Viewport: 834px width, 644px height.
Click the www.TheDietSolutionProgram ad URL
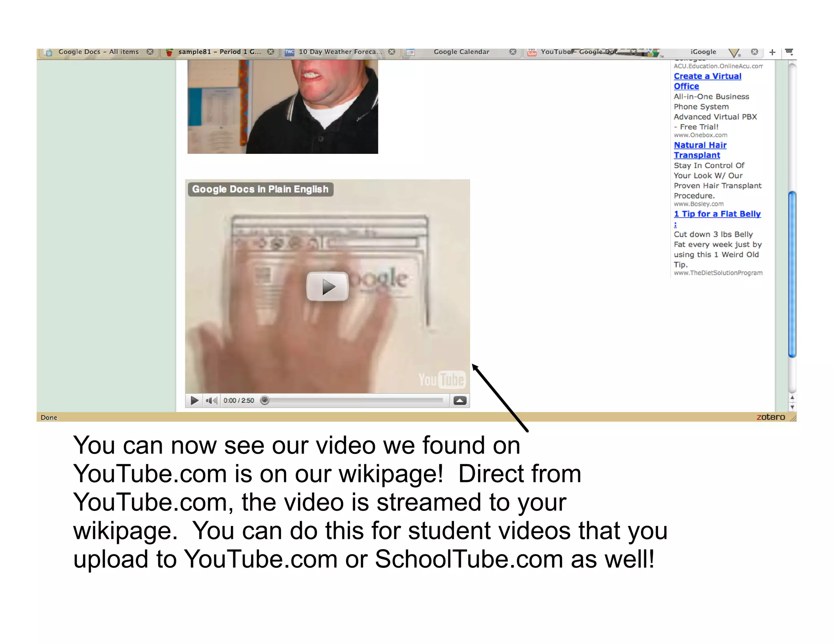[718, 273]
